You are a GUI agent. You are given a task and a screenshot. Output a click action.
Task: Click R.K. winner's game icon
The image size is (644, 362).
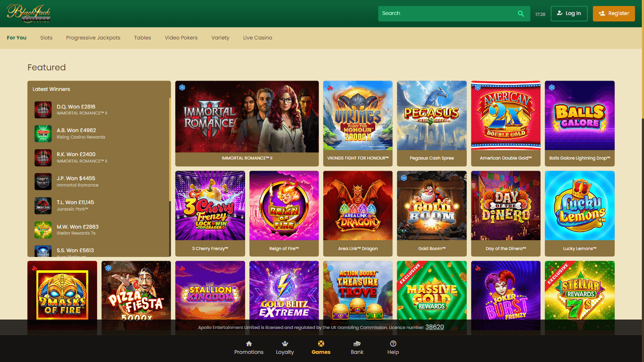coord(43,157)
